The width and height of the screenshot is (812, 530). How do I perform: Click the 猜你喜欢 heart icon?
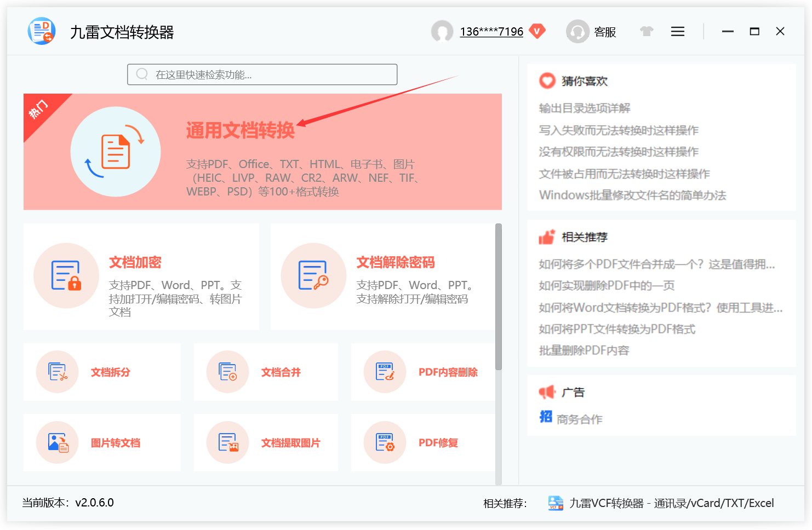(547, 81)
